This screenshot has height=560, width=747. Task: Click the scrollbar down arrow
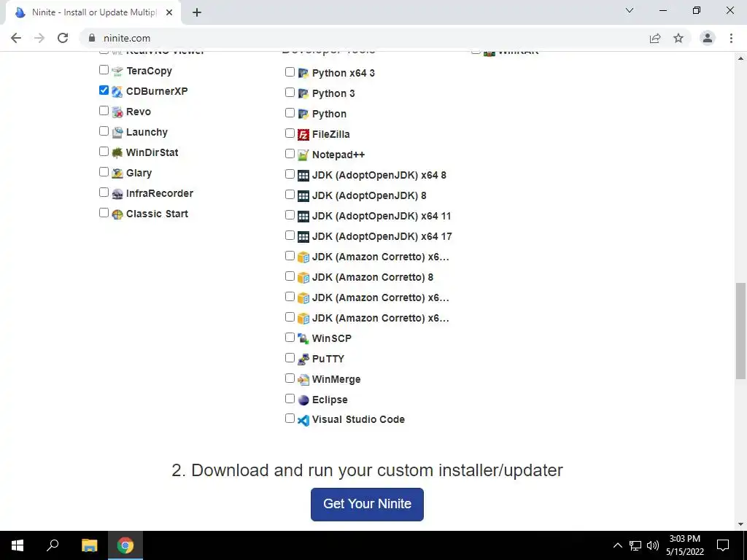click(x=740, y=524)
